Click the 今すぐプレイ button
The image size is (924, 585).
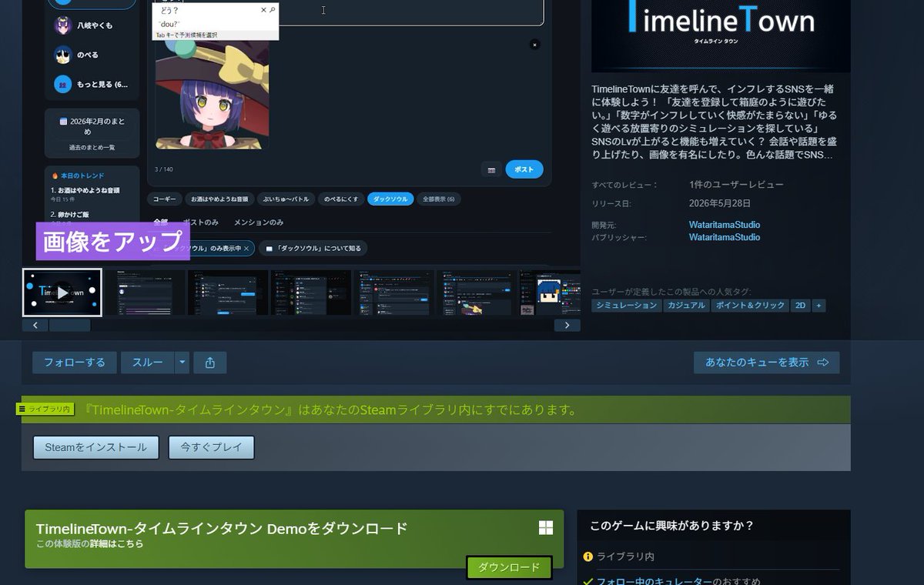coord(211,447)
